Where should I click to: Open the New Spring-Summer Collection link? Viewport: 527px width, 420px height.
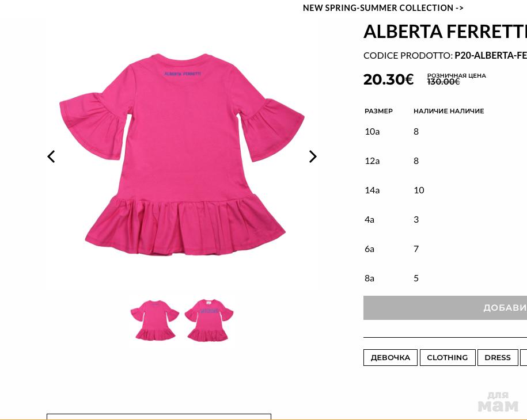tap(383, 7)
